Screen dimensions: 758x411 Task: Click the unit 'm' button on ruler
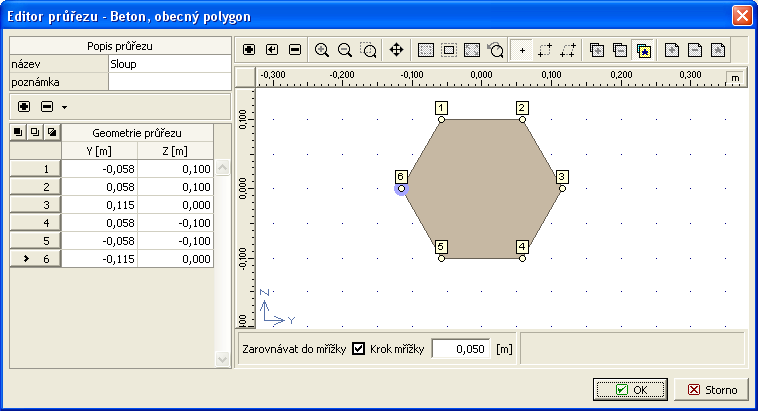coord(735,78)
